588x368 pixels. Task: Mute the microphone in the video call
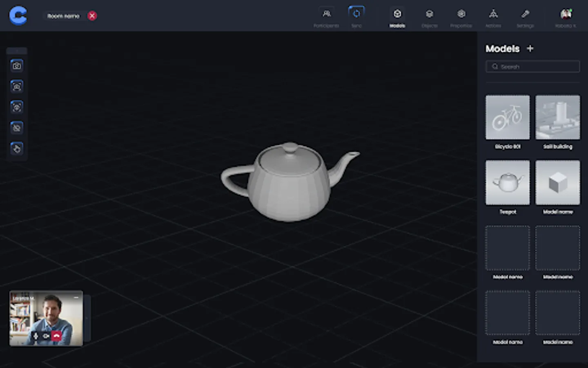pyautogui.click(x=36, y=336)
